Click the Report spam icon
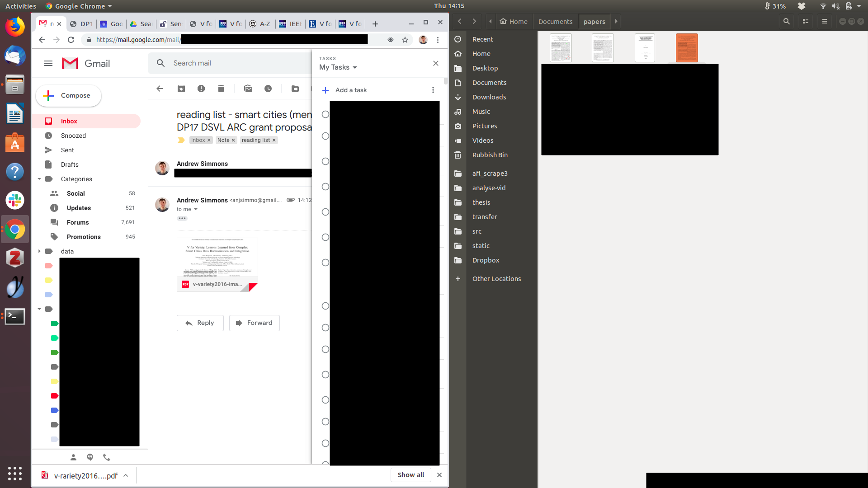The width and height of the screenshot is (868, 488). pyautogui.click(x=201, y=89)
